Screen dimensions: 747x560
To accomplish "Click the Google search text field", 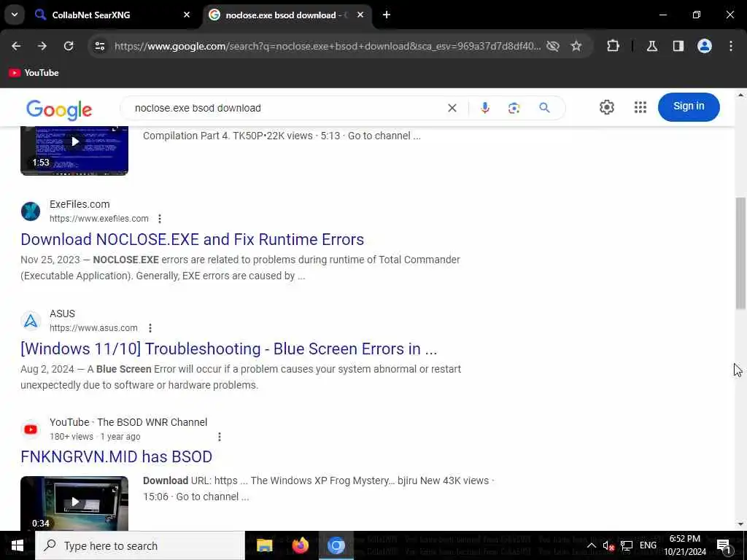I will click(x=286, y=108).
